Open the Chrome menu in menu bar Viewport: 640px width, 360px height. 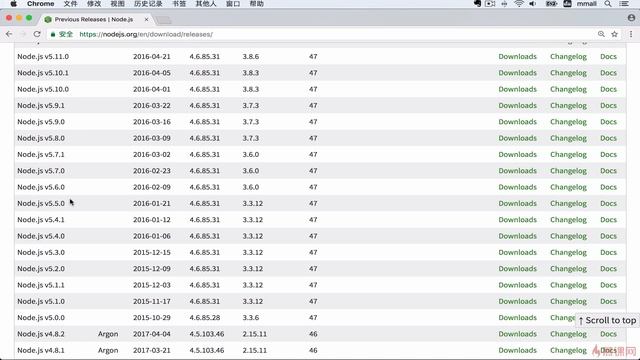(40, 4)
